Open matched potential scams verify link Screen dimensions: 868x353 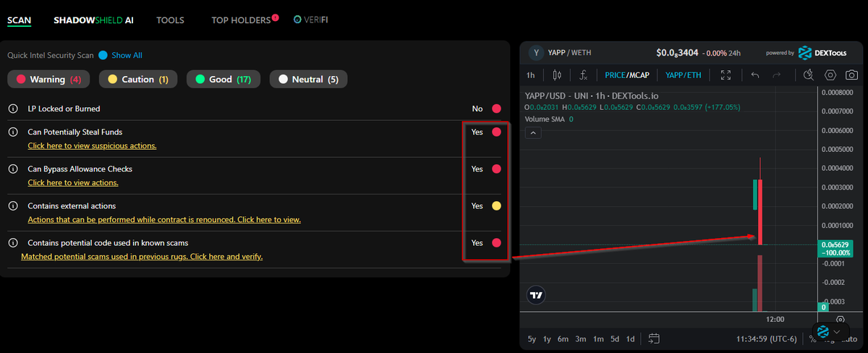tap(142, 256)
